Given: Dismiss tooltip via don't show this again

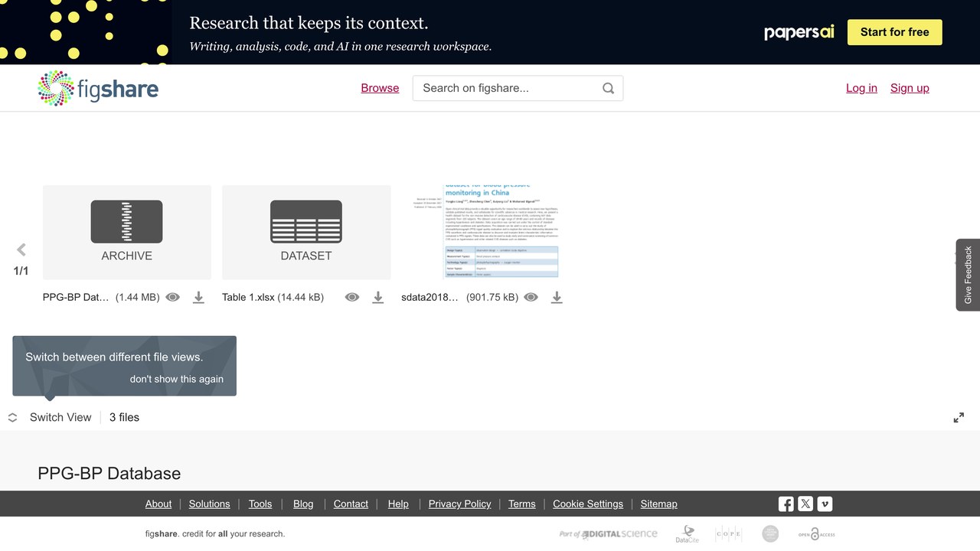Looking at the screenshot, I should (x=177, y=379).
